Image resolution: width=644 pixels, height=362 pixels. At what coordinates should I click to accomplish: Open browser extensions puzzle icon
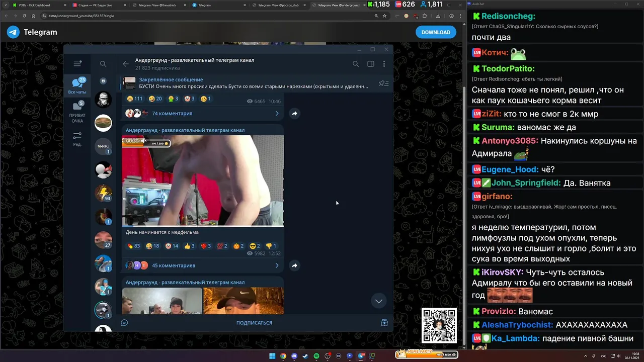[x=425, y=16]
